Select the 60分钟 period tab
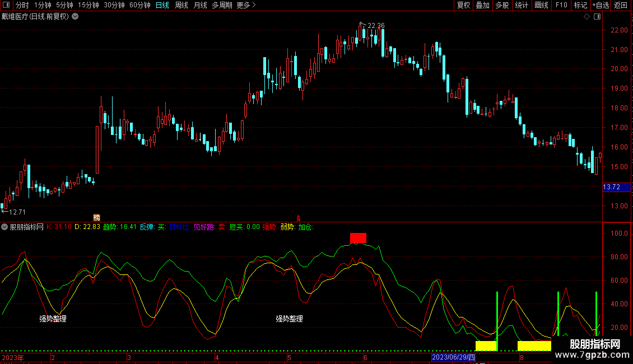Viewport: 633px width, 364px height. (x=139, y=6)
